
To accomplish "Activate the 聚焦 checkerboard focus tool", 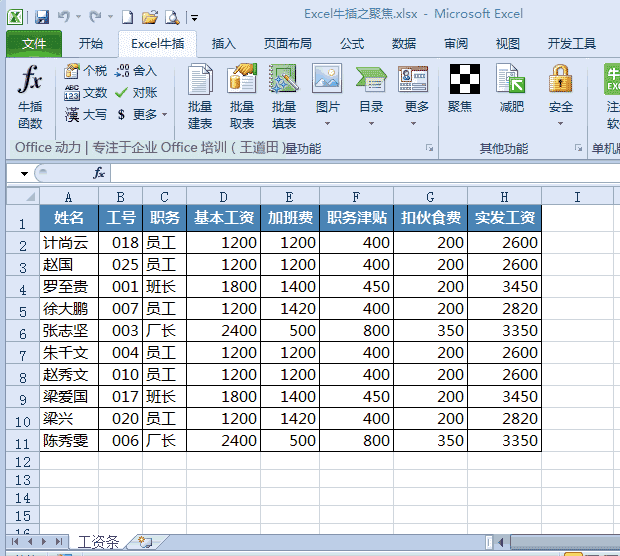I will click(x=465, y=79).
